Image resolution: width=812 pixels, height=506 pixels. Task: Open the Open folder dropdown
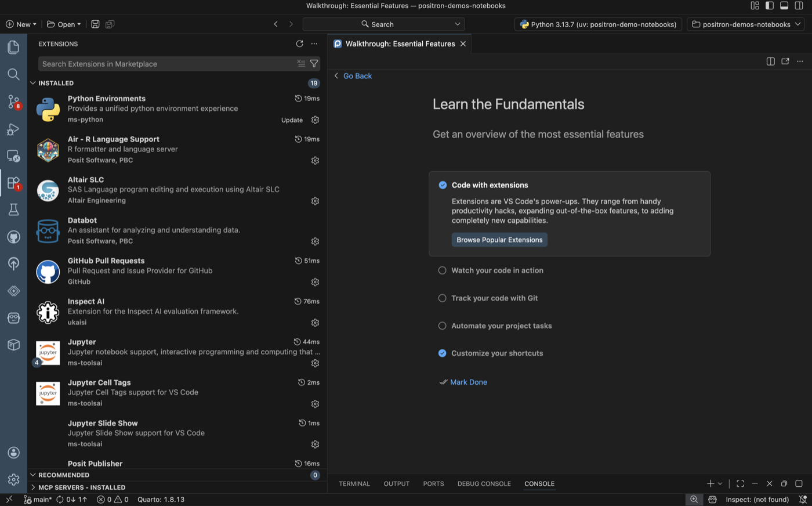tap(64, 24)
